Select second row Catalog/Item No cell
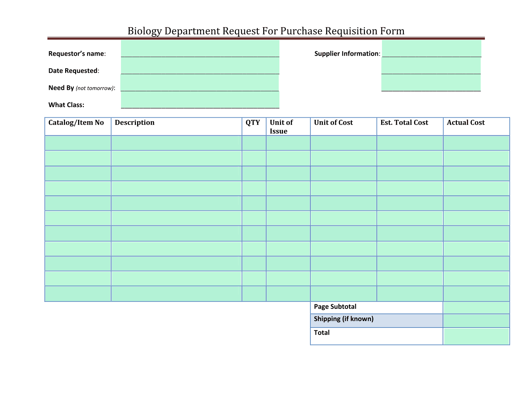532x411 pixels. tap(78, 158)
